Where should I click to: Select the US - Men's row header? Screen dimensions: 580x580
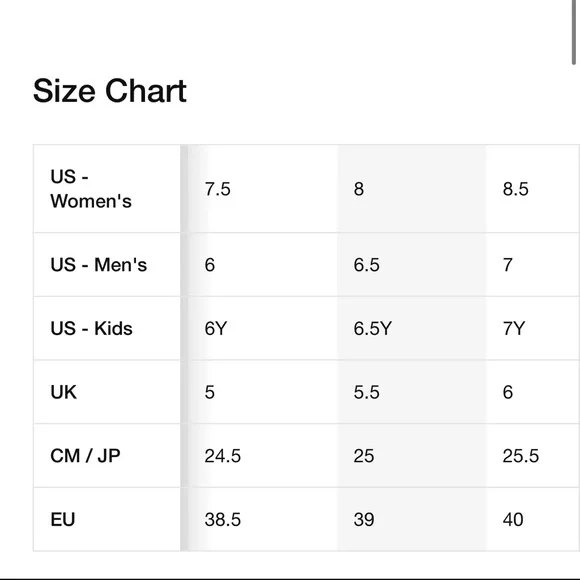click(107, 265)
